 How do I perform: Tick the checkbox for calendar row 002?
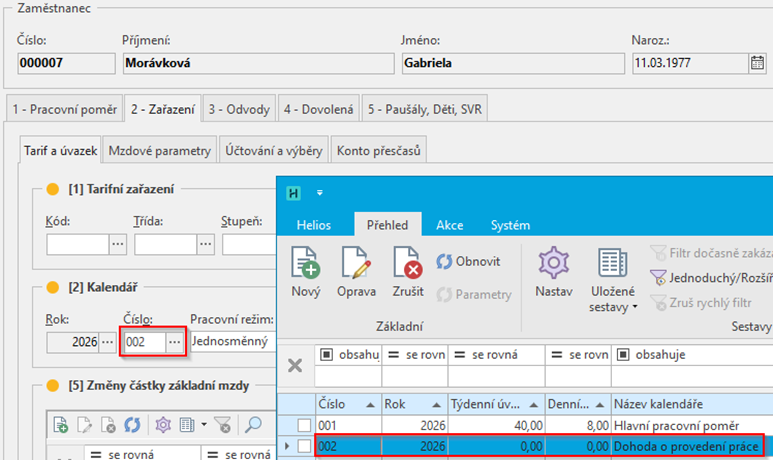pos(303,446)
